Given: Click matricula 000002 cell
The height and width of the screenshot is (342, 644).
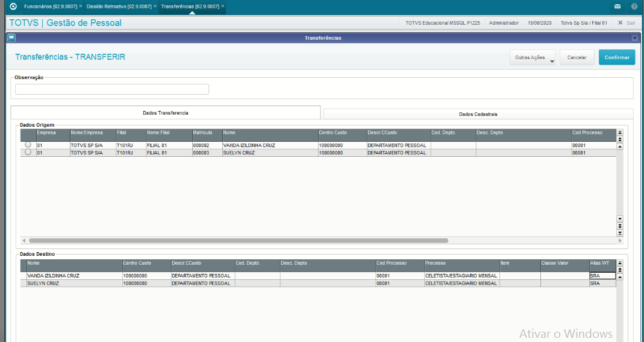Looking at the screenshot, I should [x=207, y=145].
